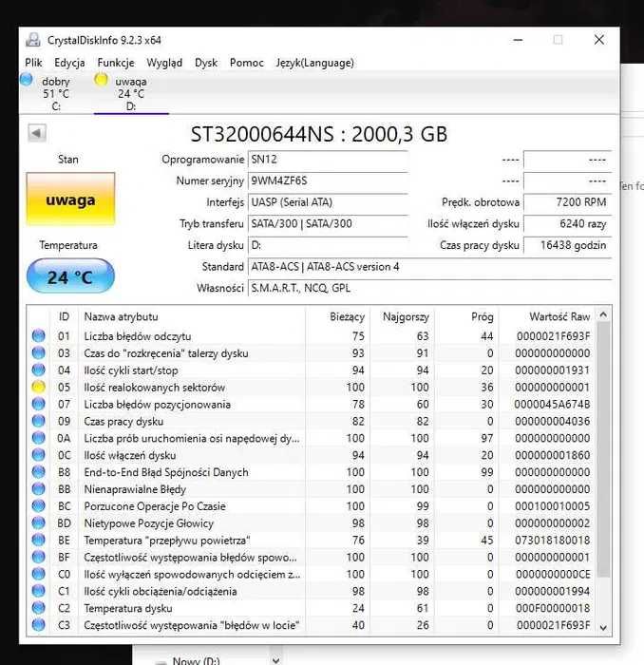Click the blue dobry icon above C: drive
The image size is (644, 665).
(27, 79)
